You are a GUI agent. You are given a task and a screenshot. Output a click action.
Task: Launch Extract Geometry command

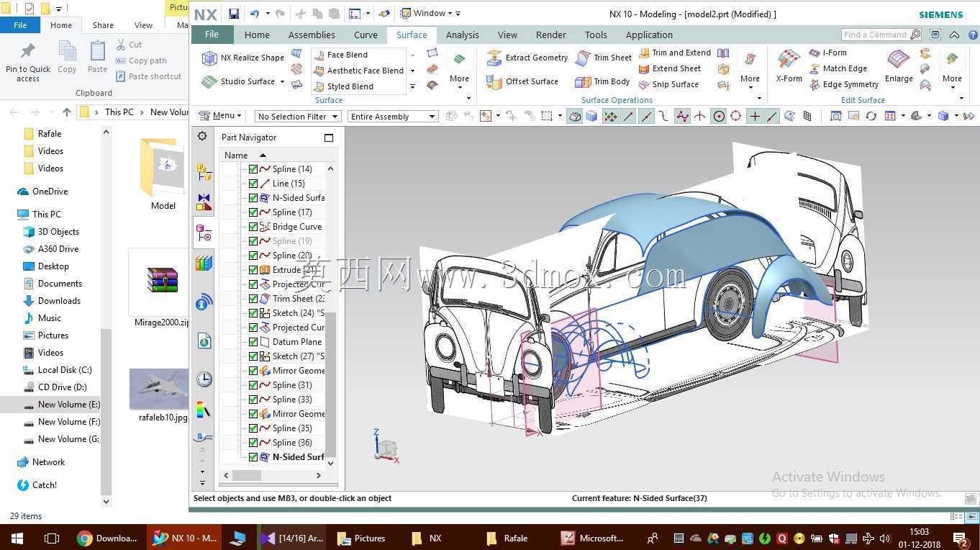527,58
